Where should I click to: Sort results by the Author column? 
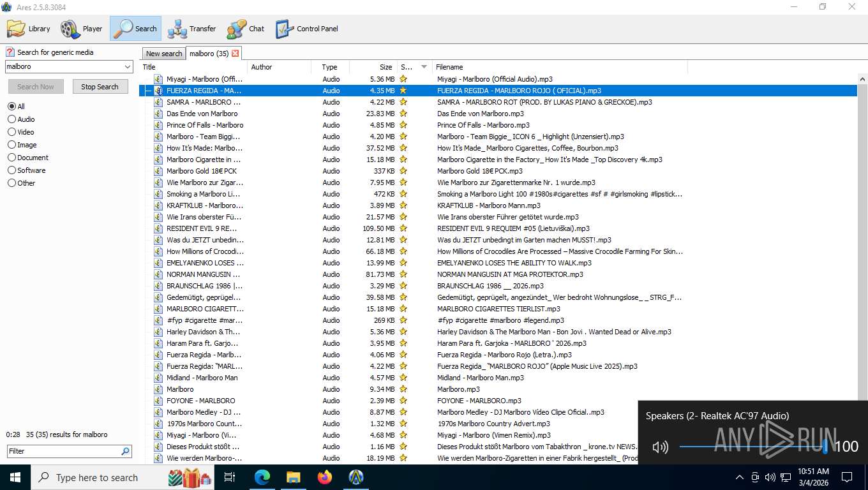pyautogui.click(x=279, y=67)
